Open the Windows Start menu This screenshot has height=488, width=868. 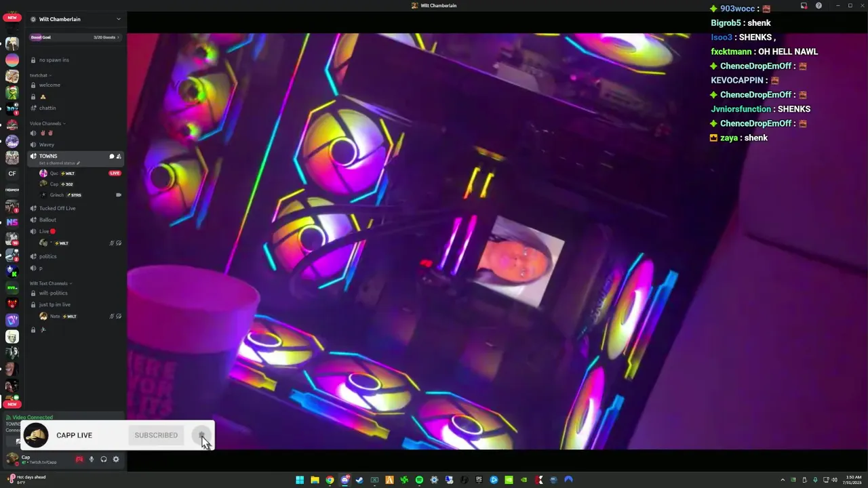(x=300, y=480)
